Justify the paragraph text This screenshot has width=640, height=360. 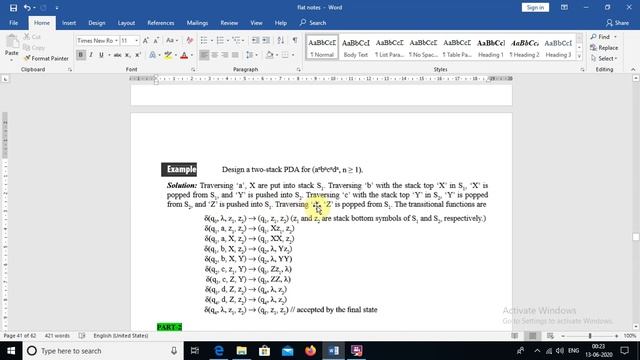coord(235,55)
